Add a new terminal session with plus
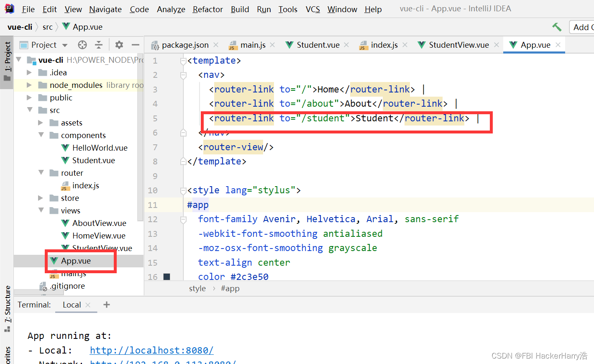 [106, 305]
